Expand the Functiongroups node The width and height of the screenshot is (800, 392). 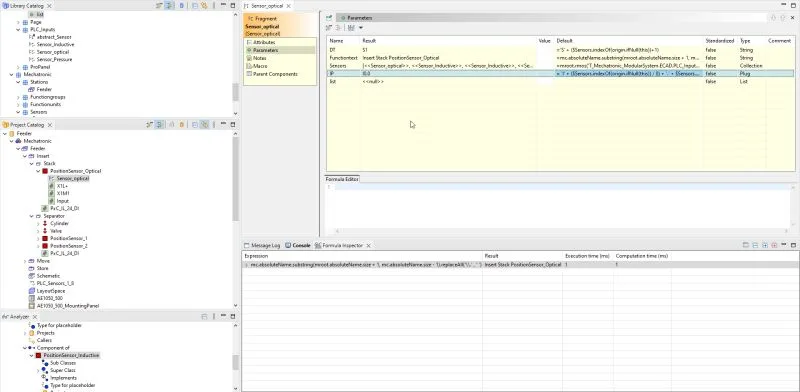[x=18, y=97]
